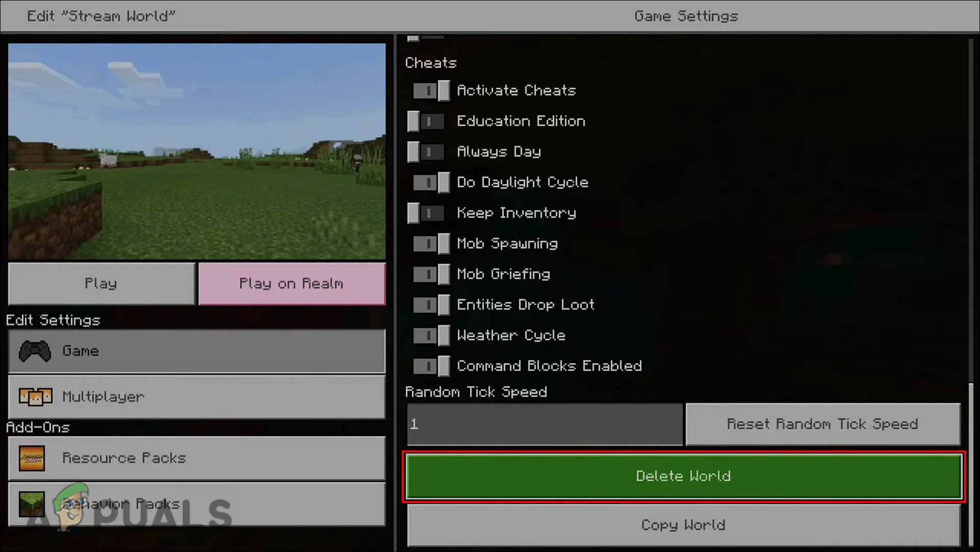Click the Play on Realm button
This screenshot has width=980, height=552.
coord(292,284)
